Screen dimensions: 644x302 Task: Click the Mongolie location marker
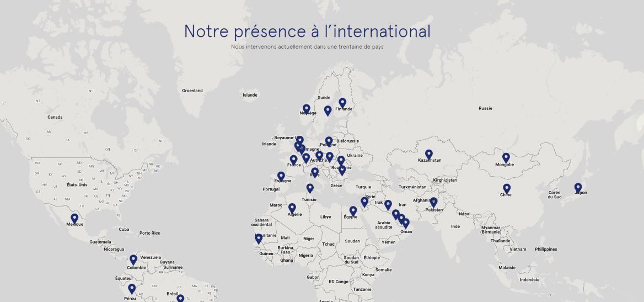coord(506,158)
